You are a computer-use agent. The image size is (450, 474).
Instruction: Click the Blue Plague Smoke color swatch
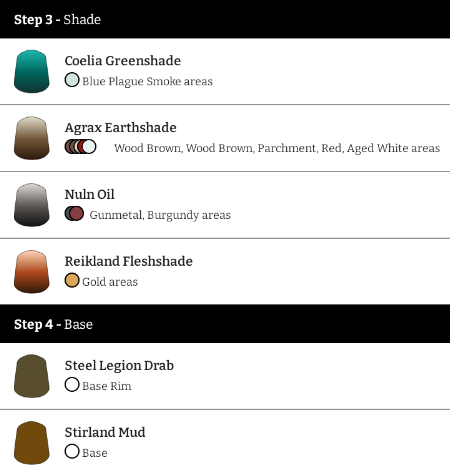pyautogui.click(x=72, y=80)
